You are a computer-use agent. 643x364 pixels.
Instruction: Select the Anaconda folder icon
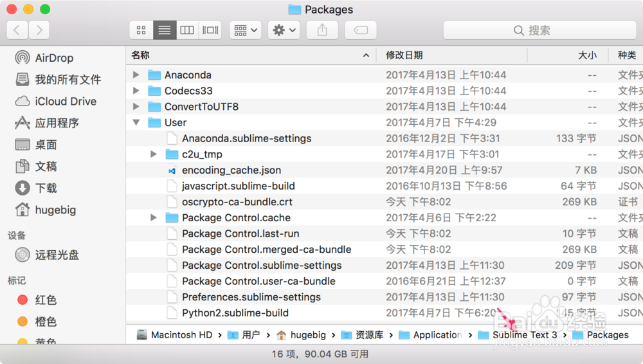coord(154,75)
